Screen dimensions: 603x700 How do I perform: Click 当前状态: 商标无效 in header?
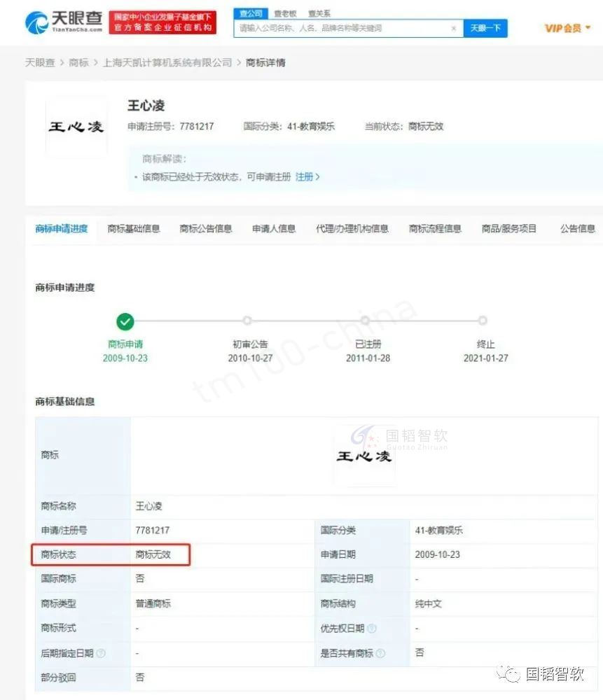(x=404, y=126)
